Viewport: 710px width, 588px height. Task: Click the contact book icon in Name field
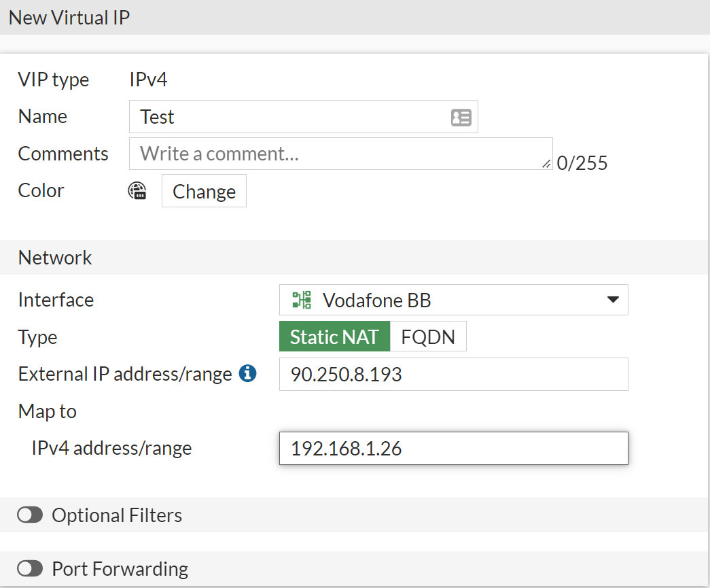[x=461, y=116]
